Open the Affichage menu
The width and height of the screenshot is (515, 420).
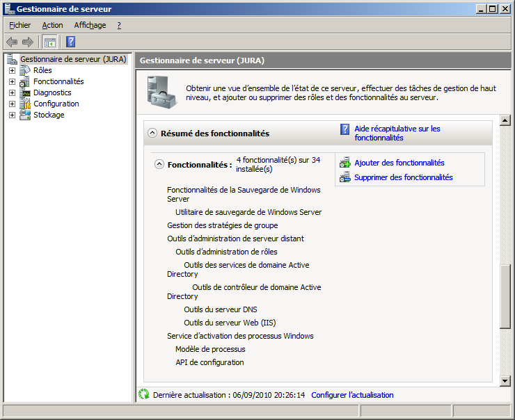(90, 25)
